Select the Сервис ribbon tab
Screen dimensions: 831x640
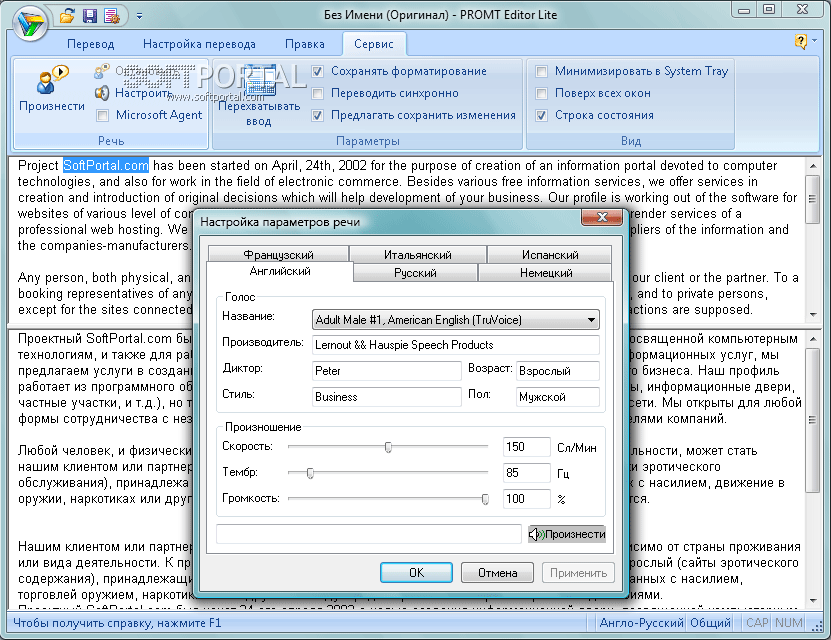tap(374, 44)
